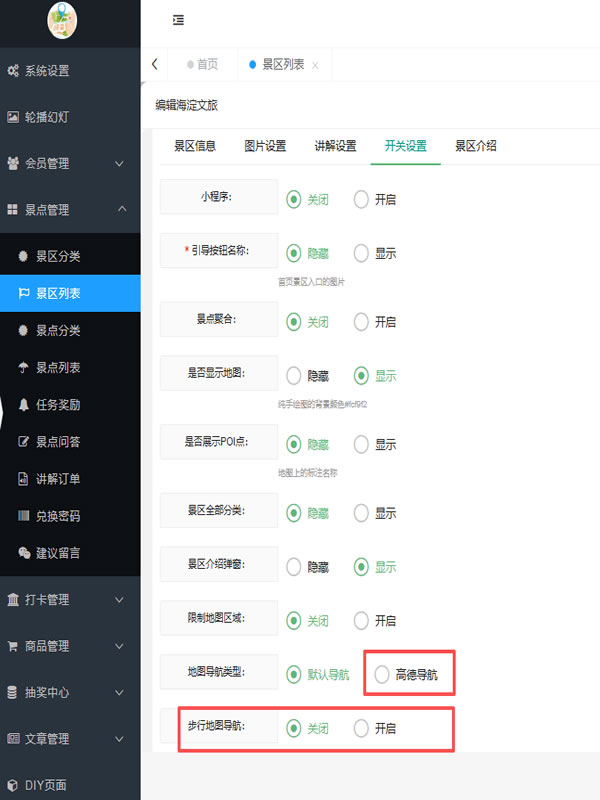The width and height of the screenshot is (600, 800).
Task: Click the chat icon beside 建议留言
Action: click(24, 553)
